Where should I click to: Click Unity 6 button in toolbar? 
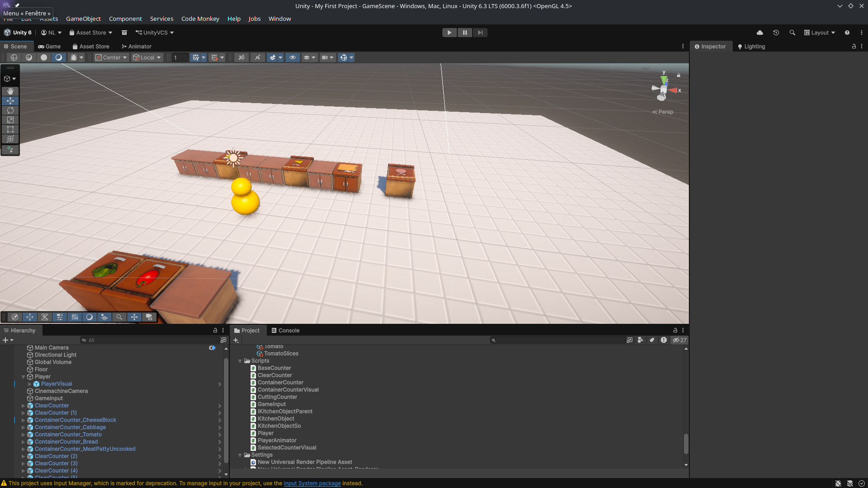[x=18, y=33]
